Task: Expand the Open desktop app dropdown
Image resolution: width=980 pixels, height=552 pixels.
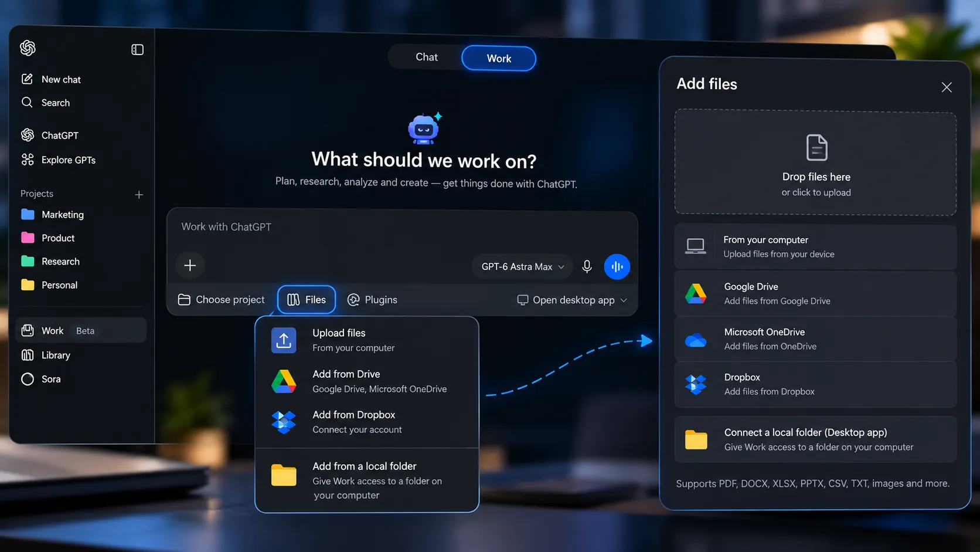Action: (x=572, y=300)
